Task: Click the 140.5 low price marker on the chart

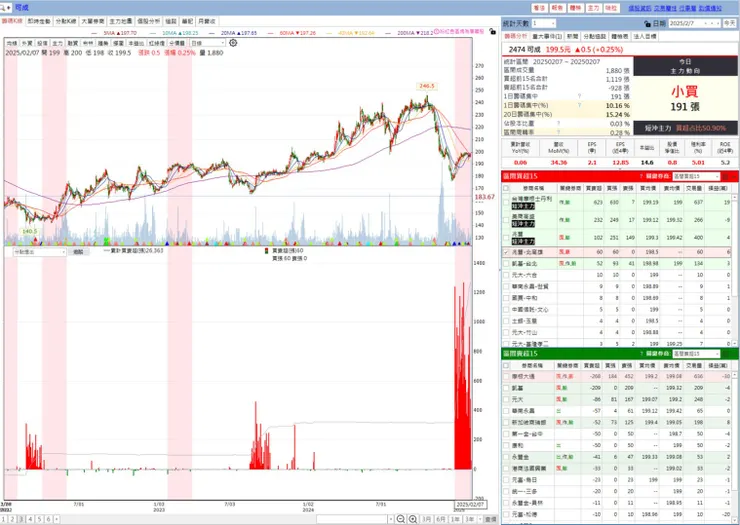Action: pos(30,231)
